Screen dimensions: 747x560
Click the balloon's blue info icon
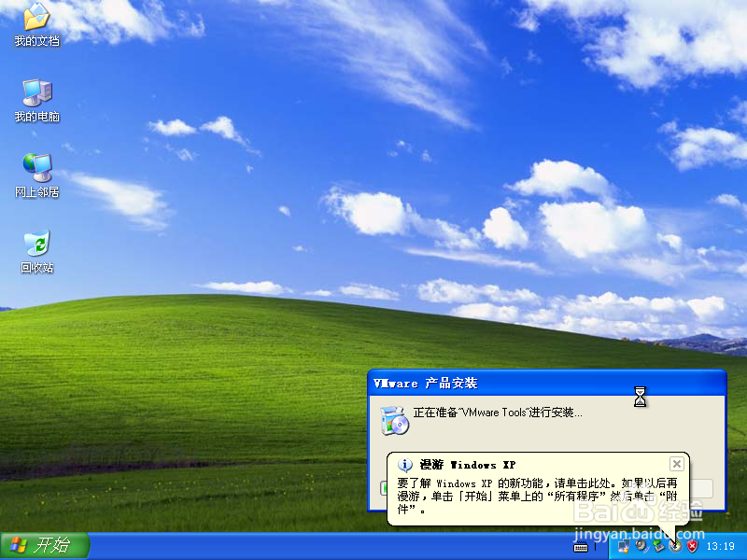point(405,464)
